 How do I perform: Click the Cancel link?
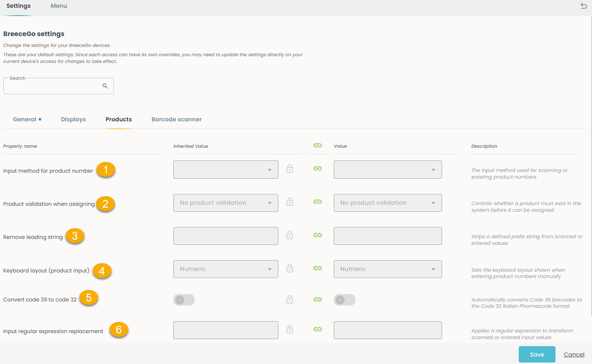pos(574,355)
